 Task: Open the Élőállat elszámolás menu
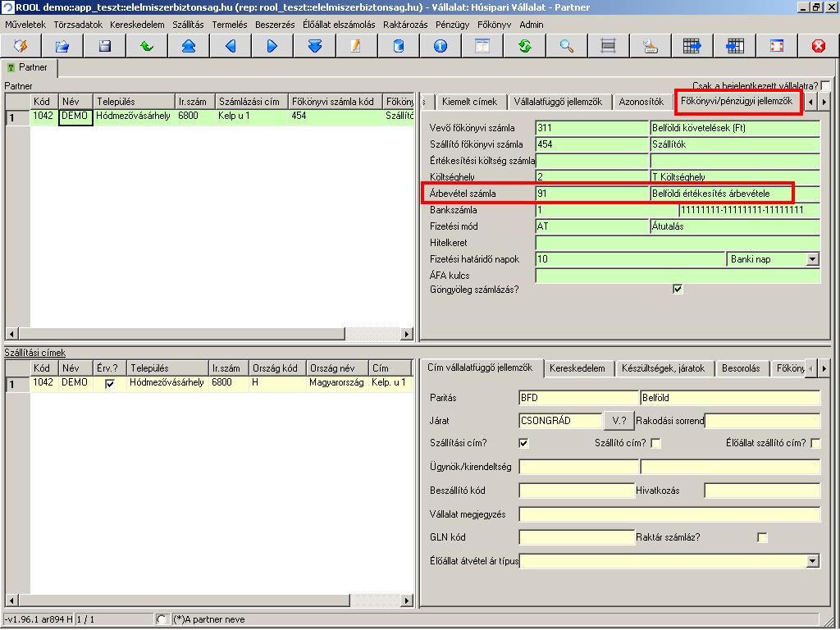pyautogui.click(x=339, y=25)
